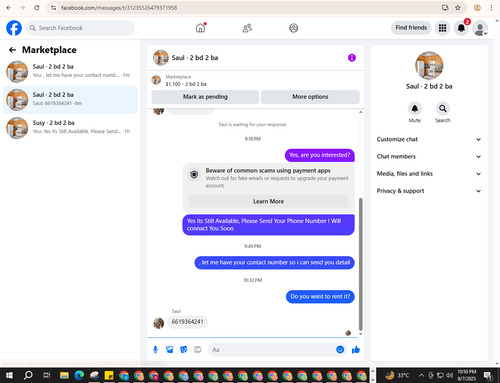Image resolution: width=500 pixels, height=383 pixels.
Task: Click 'Do you want to rent it?' message
Action: tap(320, 296)
